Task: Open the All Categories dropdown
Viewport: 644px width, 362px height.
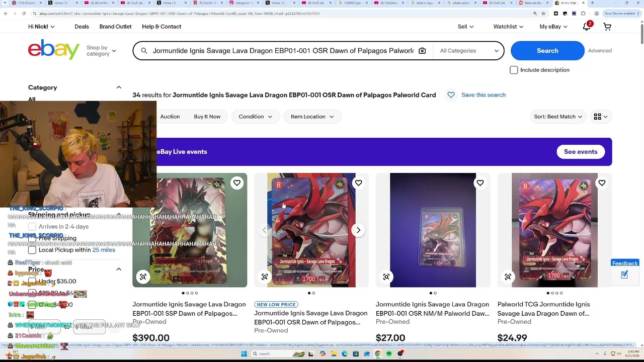Action: [468, 51]
